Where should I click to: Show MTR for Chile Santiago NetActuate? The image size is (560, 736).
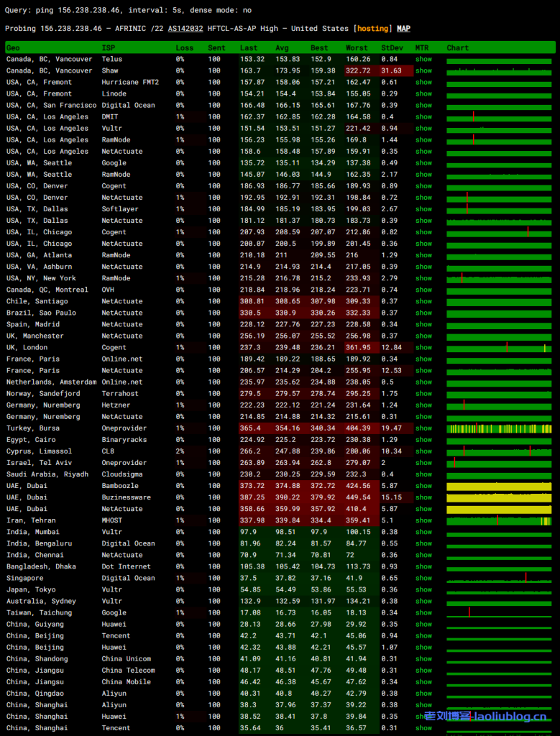[423, 301]
